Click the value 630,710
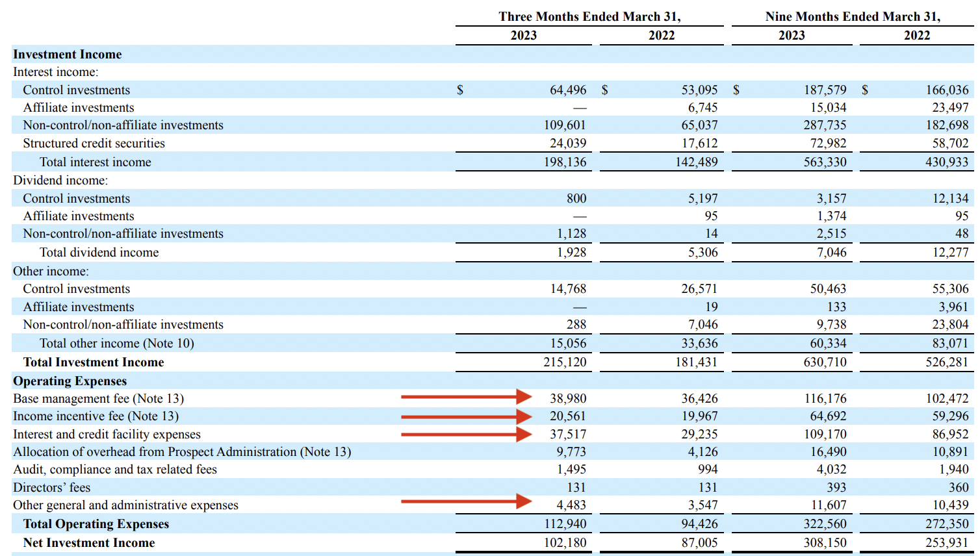 pos(825,362)
